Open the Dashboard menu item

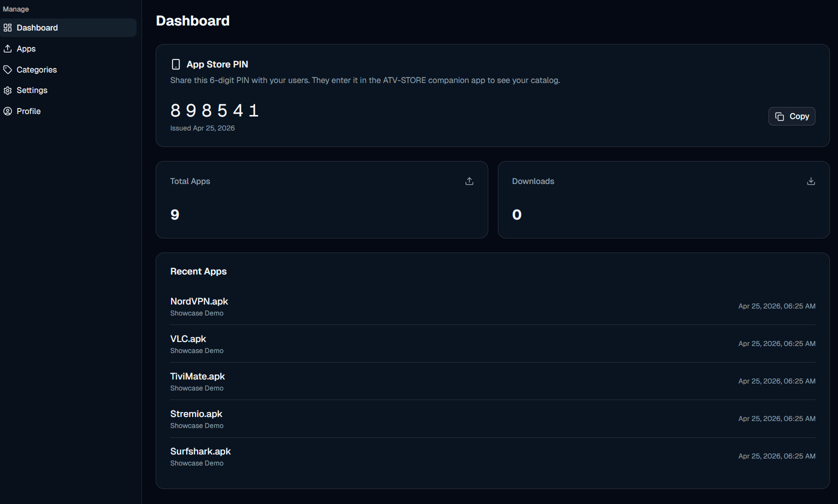(x=68, y=27)
